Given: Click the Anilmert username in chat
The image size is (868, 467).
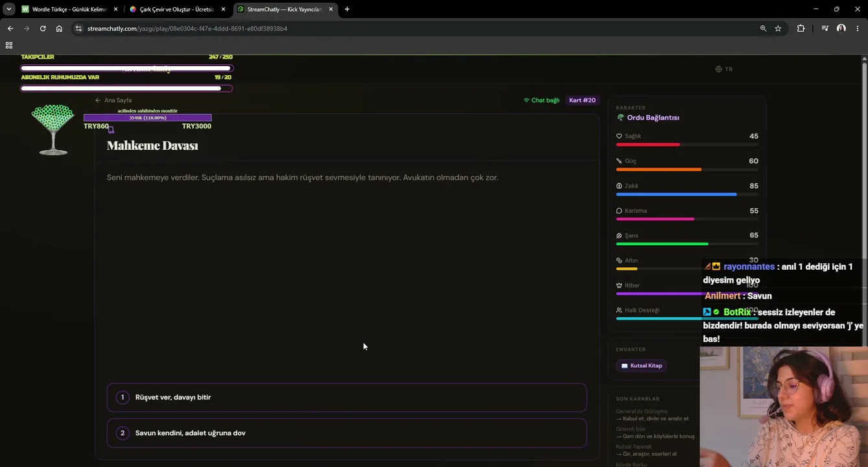Looking at the screenshot, I should (x=722, y=296).
